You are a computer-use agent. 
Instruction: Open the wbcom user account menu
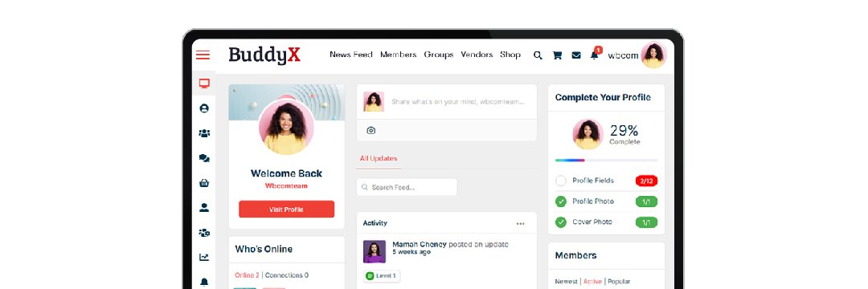pos(623,55)
